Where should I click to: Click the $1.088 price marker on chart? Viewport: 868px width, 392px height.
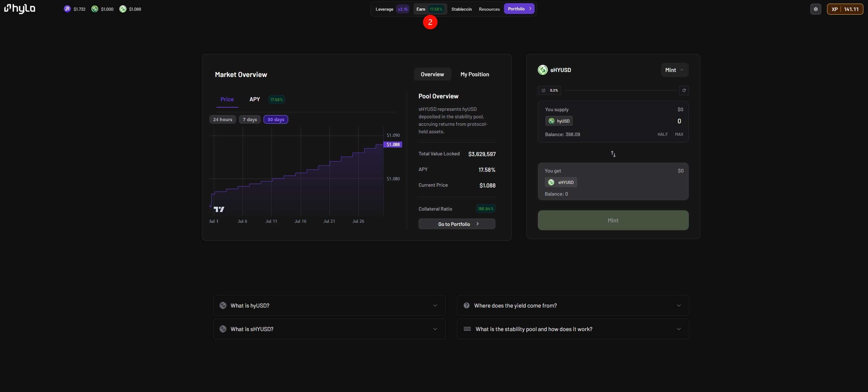393,145
